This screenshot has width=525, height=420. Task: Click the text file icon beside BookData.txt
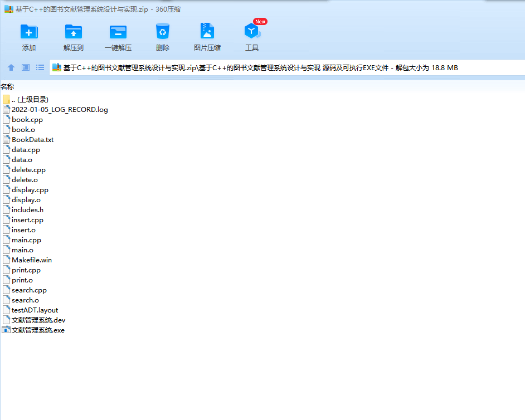coord(6,140)
